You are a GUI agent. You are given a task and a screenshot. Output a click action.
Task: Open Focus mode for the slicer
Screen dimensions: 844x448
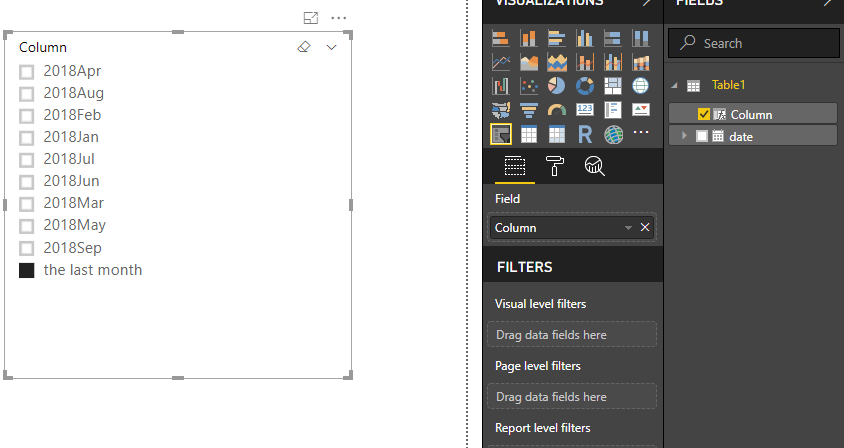pos(311,18)
